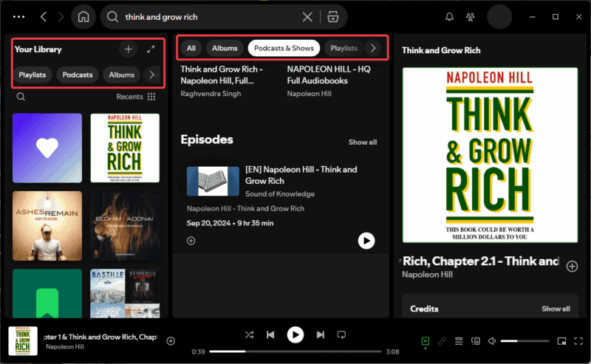Select the Podcasts & Shows filter
The height and width of the screenshot is (364, 591).
tap(284, 48)
